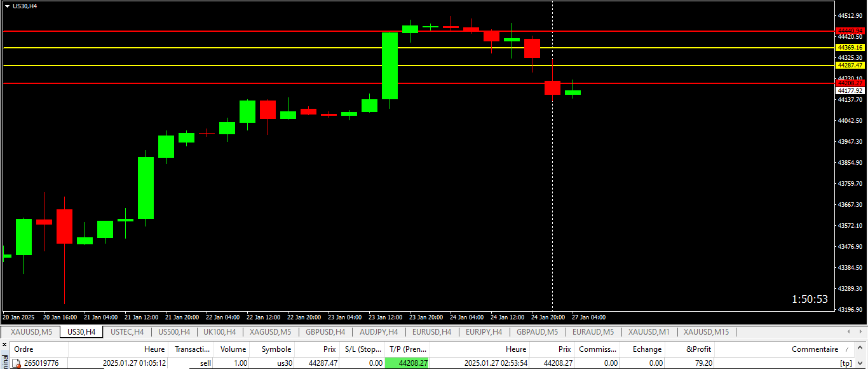Click the order document icon beside 265019776

[x=17, y=363]
